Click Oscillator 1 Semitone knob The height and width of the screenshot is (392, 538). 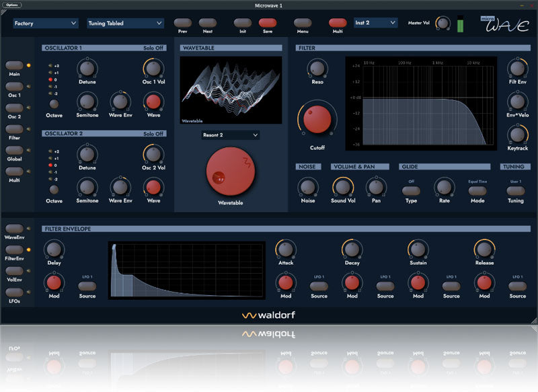[87, 102]
